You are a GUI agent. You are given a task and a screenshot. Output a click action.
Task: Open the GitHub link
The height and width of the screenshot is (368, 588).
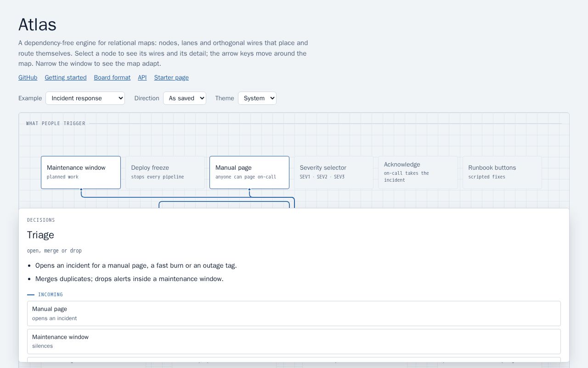28,78
